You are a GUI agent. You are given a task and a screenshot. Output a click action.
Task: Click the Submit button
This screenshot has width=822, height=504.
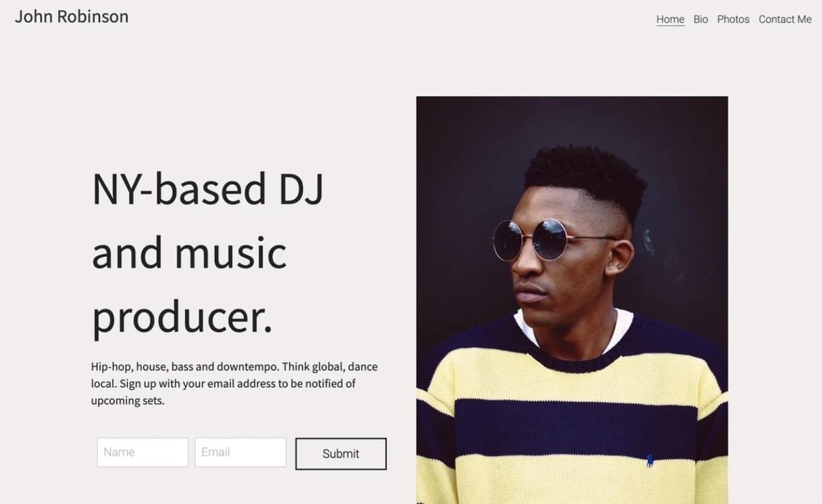(341, 453)
